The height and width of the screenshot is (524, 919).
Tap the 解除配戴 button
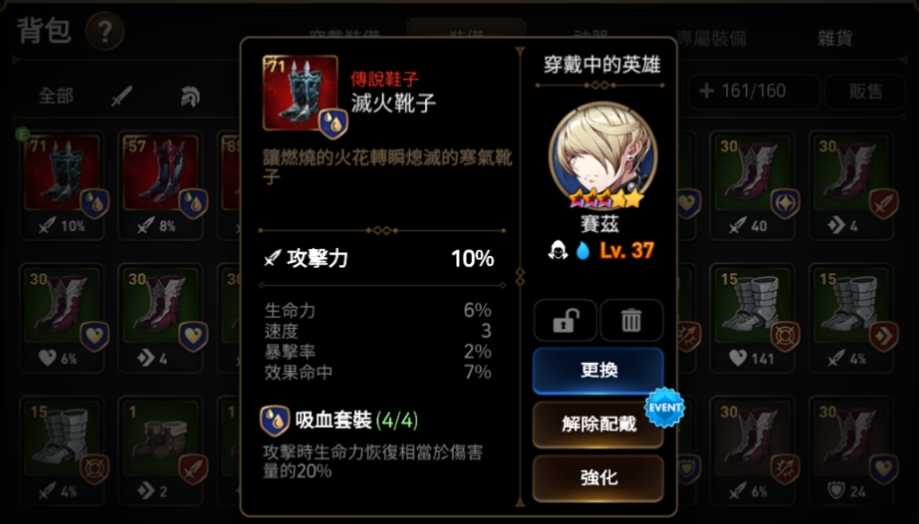coord(598,424)
